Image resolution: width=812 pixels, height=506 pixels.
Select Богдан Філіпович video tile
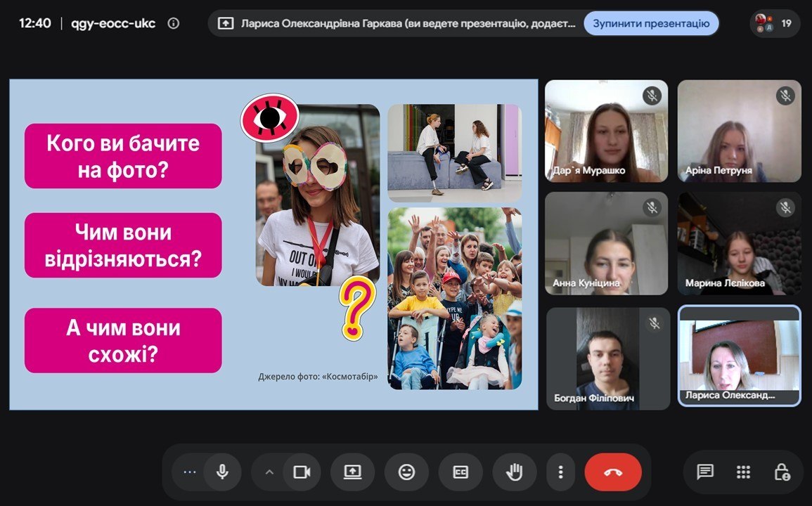(609, 358)
